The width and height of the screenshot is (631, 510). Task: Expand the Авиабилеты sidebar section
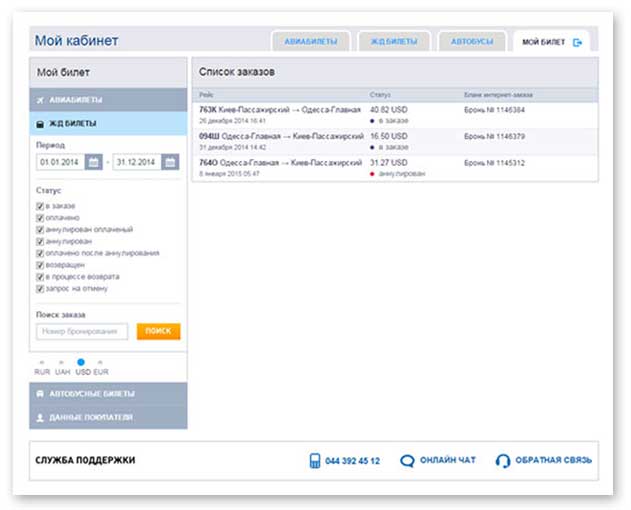coord(109,100)
